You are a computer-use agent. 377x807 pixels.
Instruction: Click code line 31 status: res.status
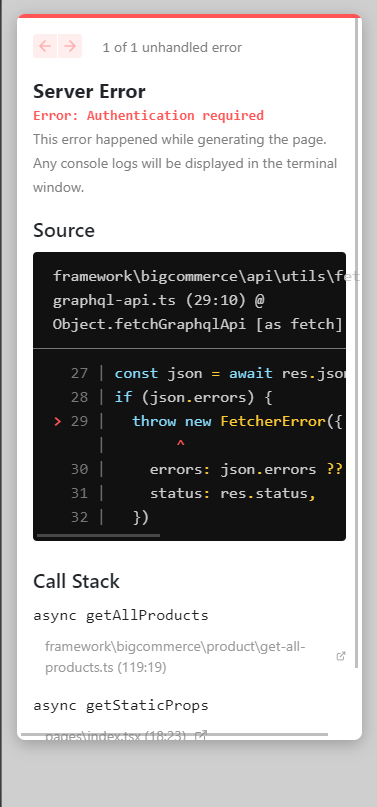coord(193,494)
